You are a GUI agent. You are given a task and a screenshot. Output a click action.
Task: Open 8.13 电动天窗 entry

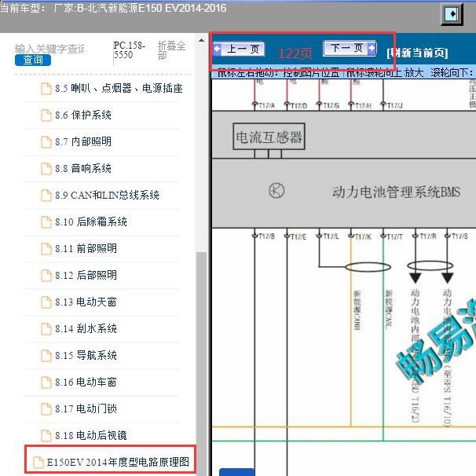(x=86, y=302)
